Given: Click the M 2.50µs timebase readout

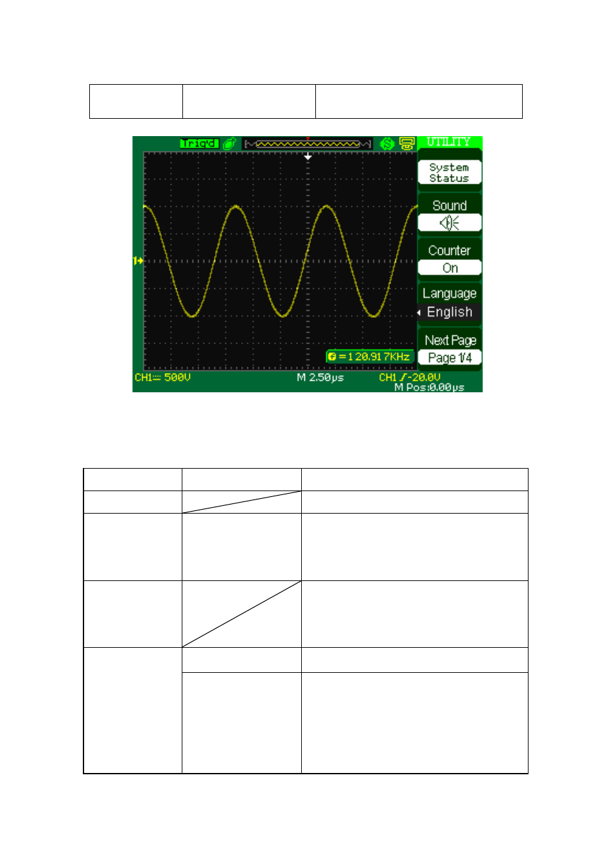Looking at the screenshot, I should pyautogui.click(x=320, y=378).
